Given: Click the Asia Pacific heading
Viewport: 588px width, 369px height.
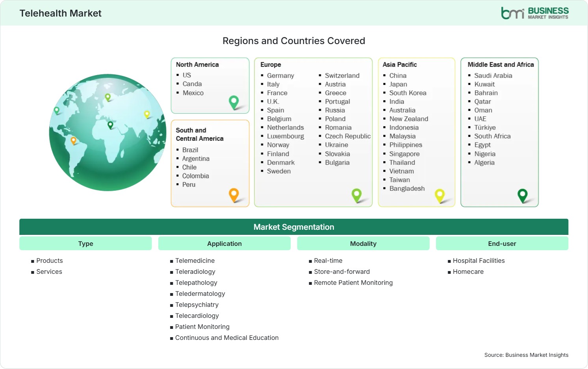Looking at the screenshot, I should (x=400, y=65).
